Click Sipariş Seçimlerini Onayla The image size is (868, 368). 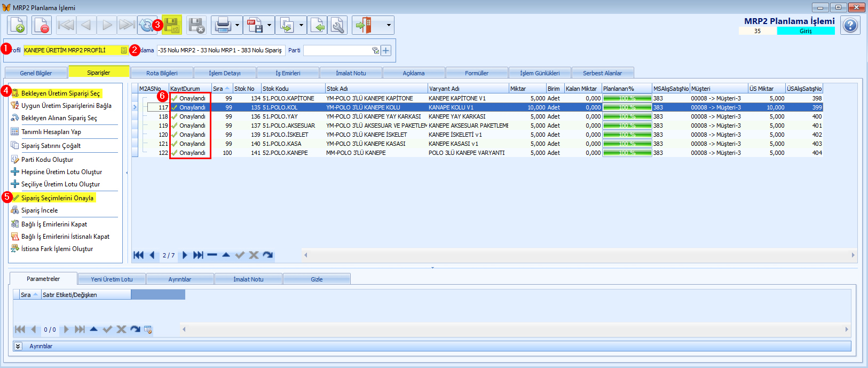[x=57, y=198]
